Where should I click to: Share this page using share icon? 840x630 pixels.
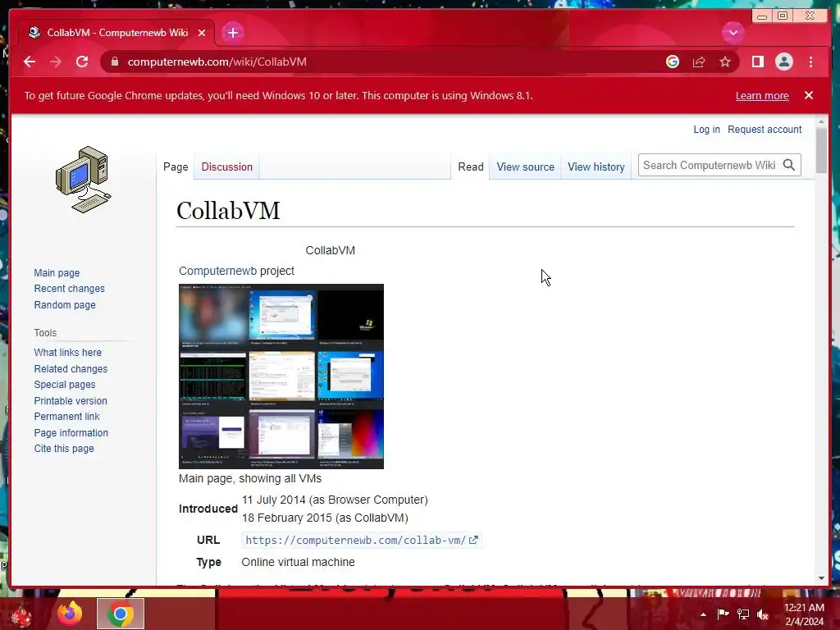699,62
